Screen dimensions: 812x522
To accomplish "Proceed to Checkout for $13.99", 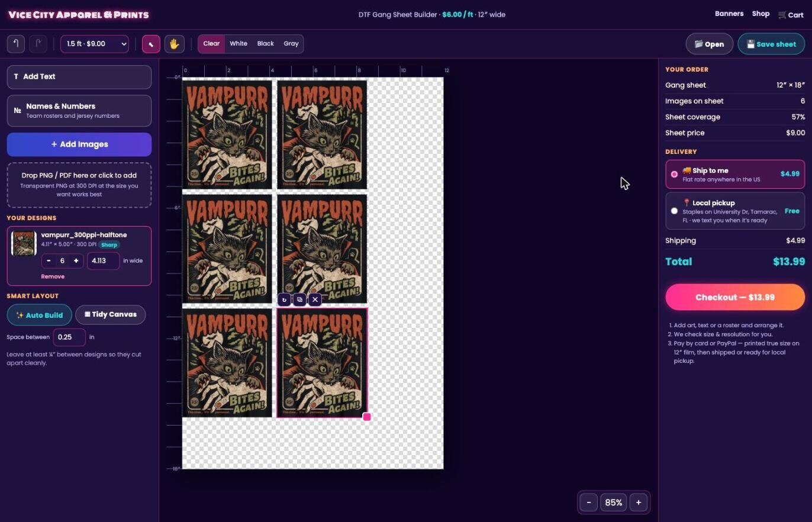I will [735, 297].
